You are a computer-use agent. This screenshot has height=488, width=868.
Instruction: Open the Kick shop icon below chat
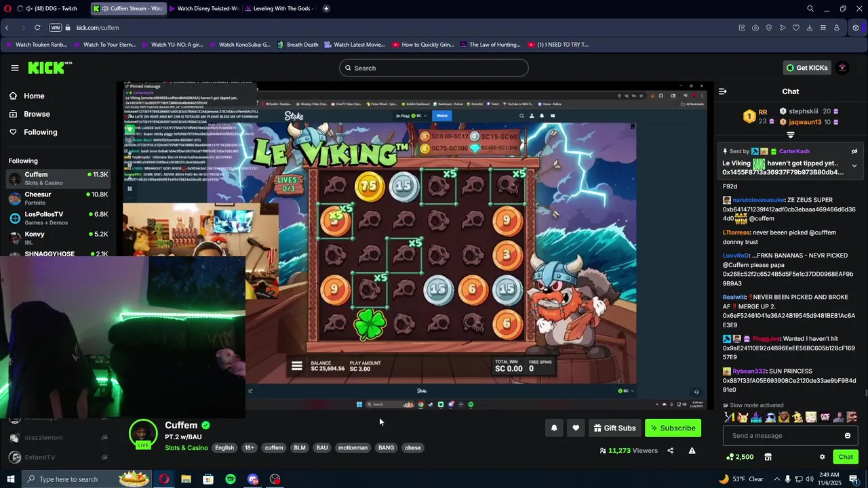point(768,457)
